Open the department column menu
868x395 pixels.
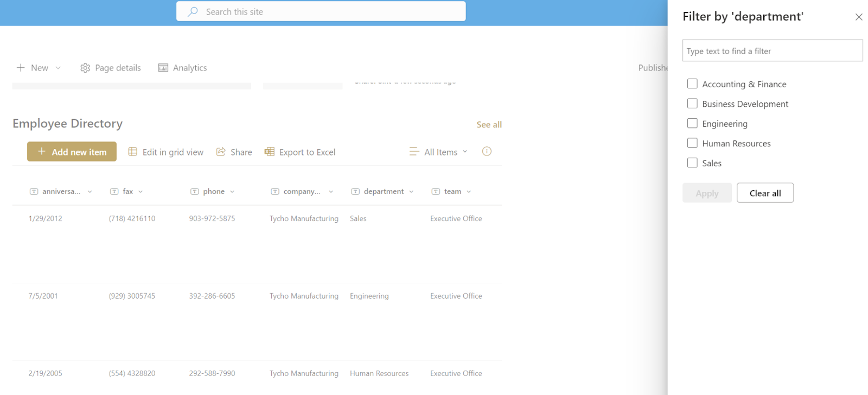411,191
